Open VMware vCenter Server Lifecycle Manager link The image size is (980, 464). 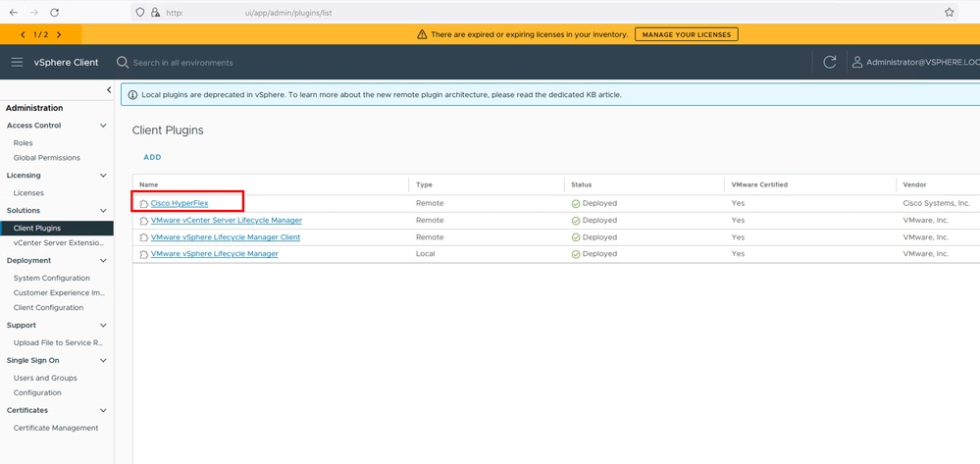227,221
